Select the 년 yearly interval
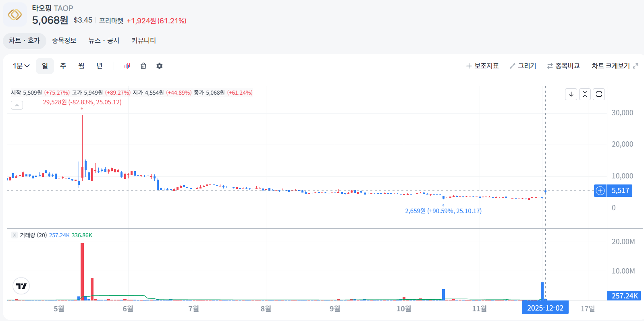The image size is (644, 321). (100, 66)
